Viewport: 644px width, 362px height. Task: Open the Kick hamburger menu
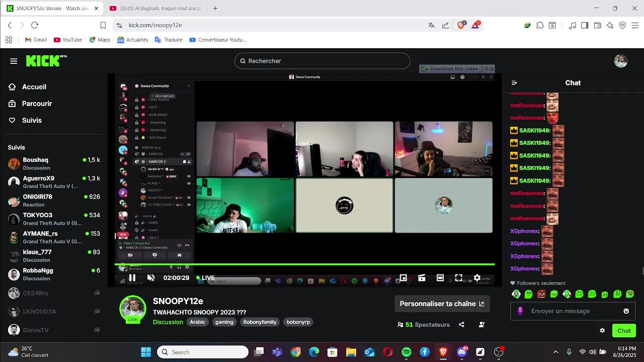(14, 61)
